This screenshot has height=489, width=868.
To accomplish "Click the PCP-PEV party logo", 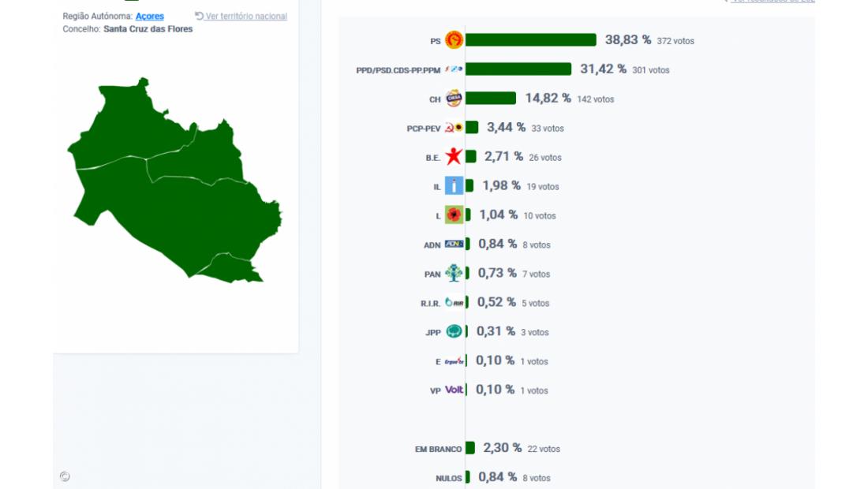I will (454, 128).
